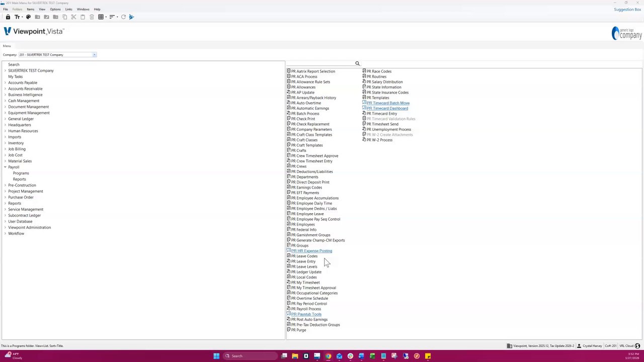Select Programs under Payroll

tap(21, 173)
